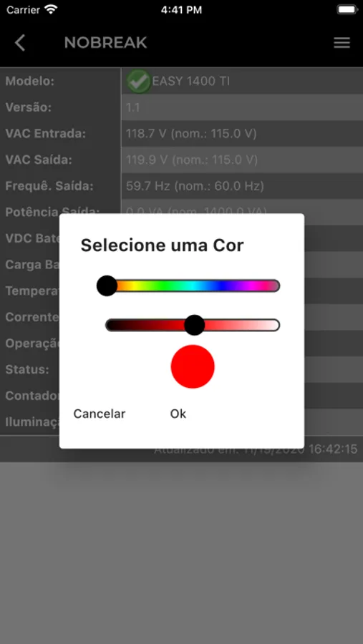The image size is (363, 644).
Task: Select the red circular color preview
Action: (x=193, y=366)
